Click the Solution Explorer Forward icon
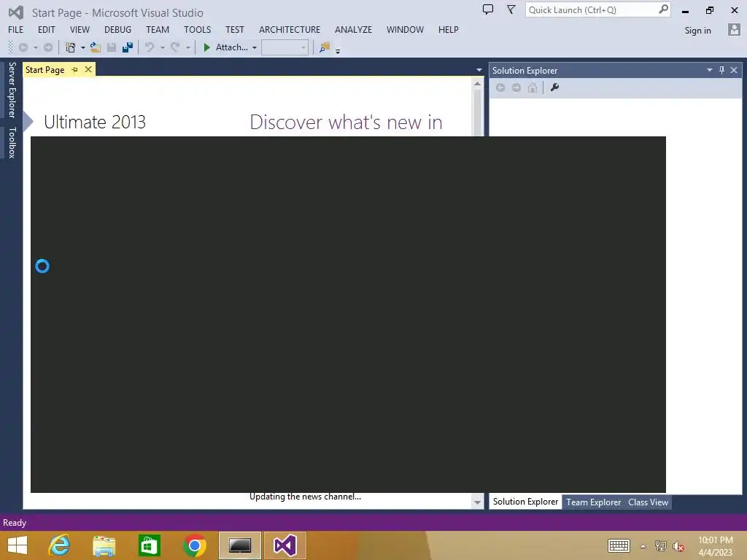The height and width of the screenshot is (560, 747). 516,87
